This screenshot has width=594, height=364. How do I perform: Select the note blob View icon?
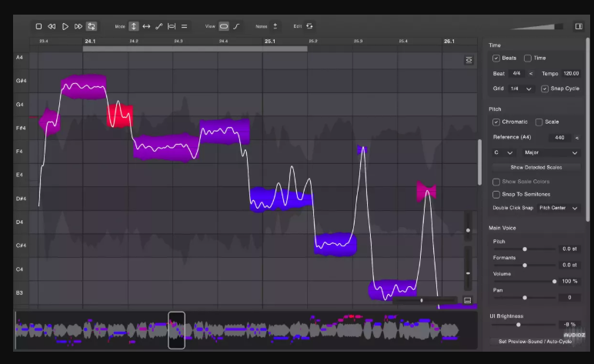224,26
